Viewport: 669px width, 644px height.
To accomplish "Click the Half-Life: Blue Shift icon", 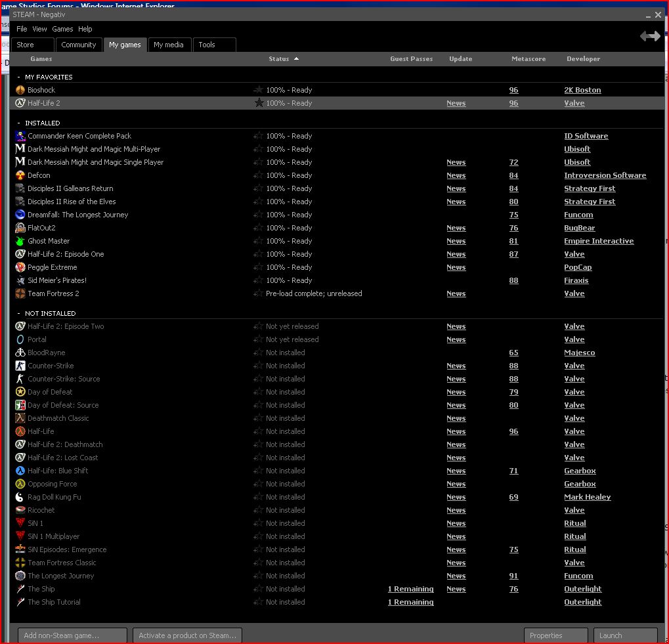I will point(20,471).
